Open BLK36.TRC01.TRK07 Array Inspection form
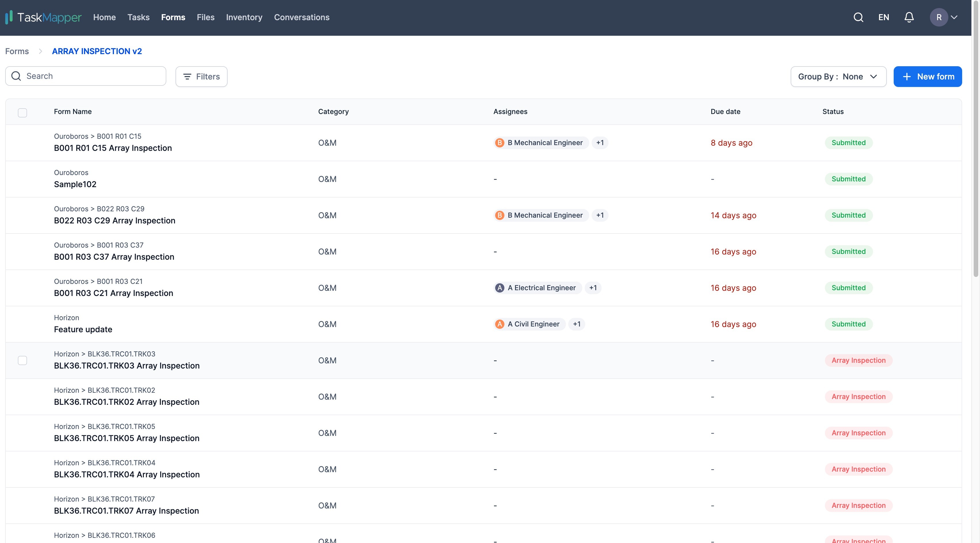 (126, 511)
